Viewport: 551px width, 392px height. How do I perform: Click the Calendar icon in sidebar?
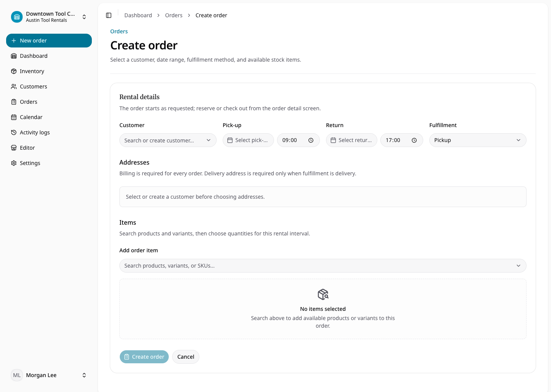14,117
